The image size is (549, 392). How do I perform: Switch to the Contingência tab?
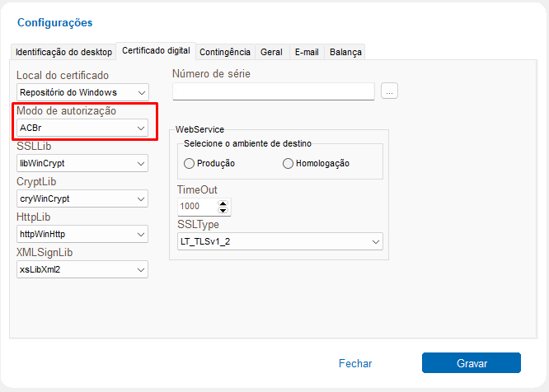[x=225, y=52]
